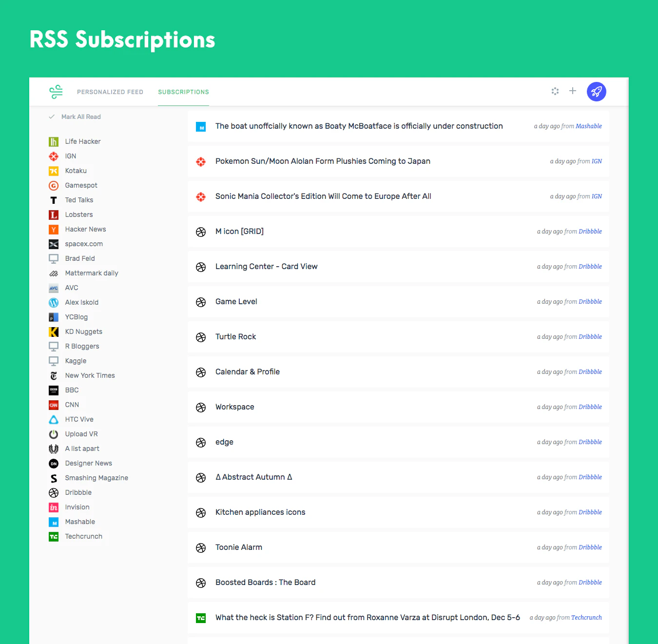Click the Upload VR power icon
This screenshot has width=658, height=644.
pyautogui.click(x=54, y=434)
